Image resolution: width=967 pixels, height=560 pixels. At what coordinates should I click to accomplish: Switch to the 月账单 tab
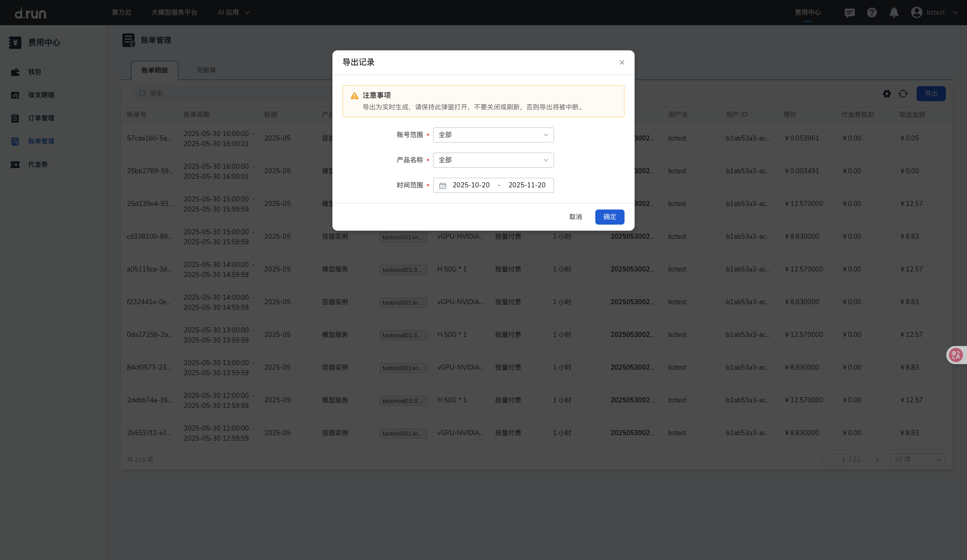pos(206,71)
